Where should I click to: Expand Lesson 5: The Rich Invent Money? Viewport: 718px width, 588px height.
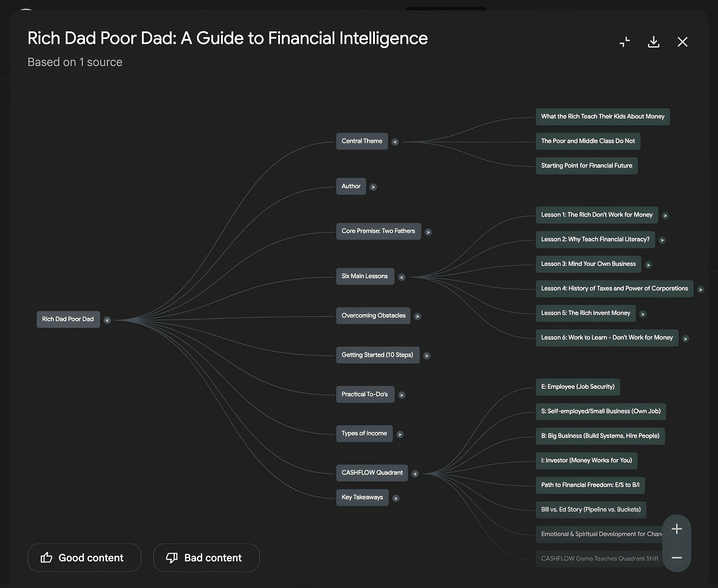tap(643, 314)
